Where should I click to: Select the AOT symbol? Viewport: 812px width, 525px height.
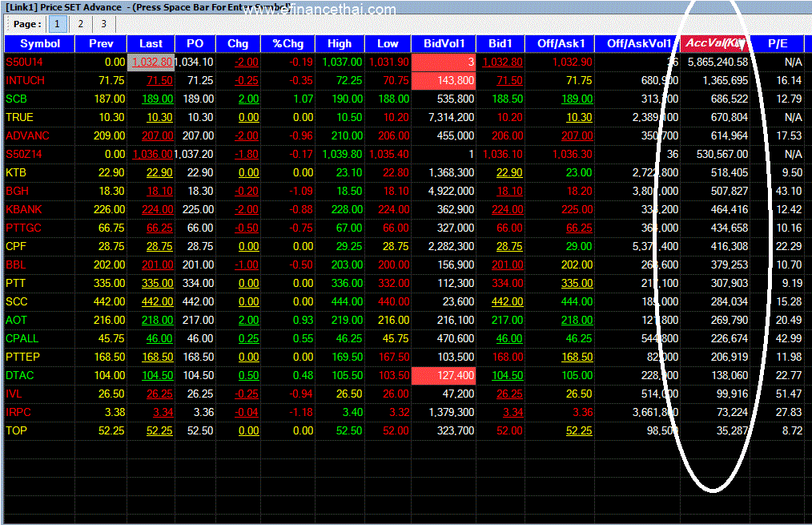[x=16, y=321]
